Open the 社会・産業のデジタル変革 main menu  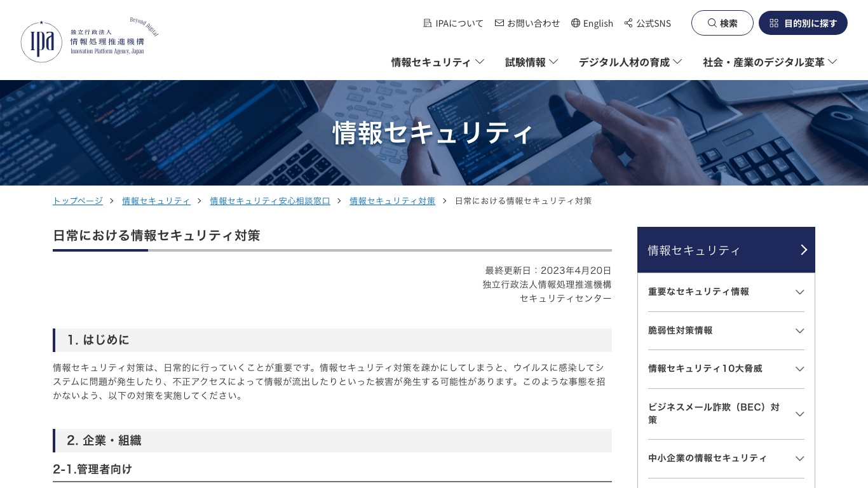click(770, 62)
